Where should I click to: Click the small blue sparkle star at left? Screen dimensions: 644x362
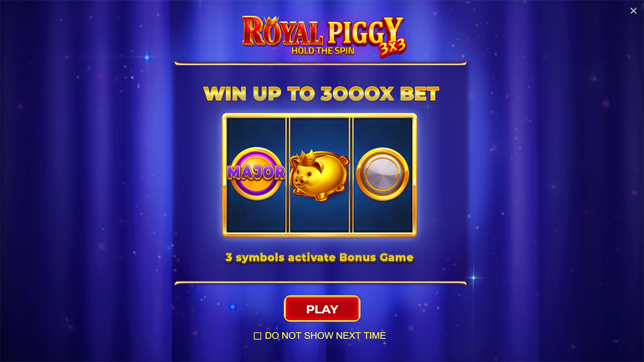(x=147, y=56)
